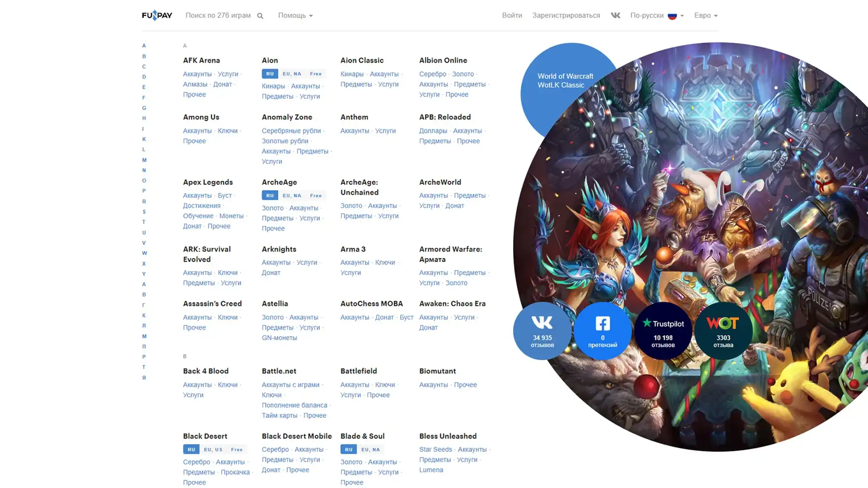Image resolution: width=868 pixels, height=488 pixels.
Task: Open Доллары under APB: Reloaded
Action: [433, 131]
